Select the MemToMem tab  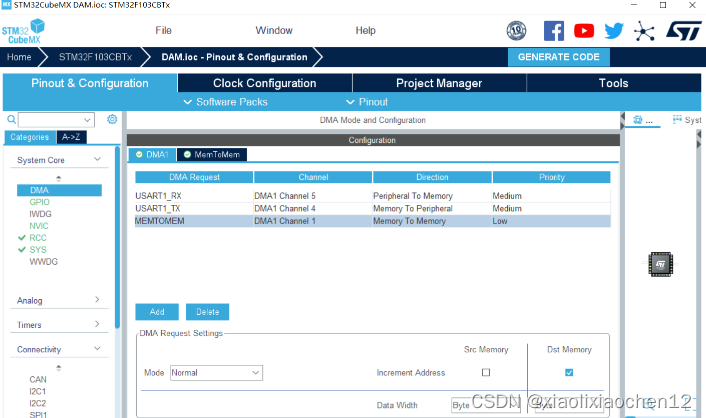click(212, 154)
